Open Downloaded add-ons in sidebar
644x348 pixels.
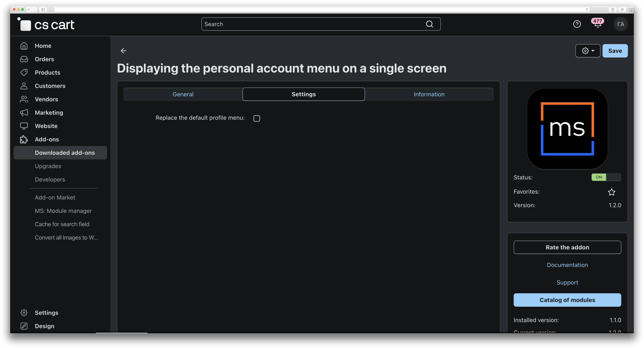coord(65,153)
